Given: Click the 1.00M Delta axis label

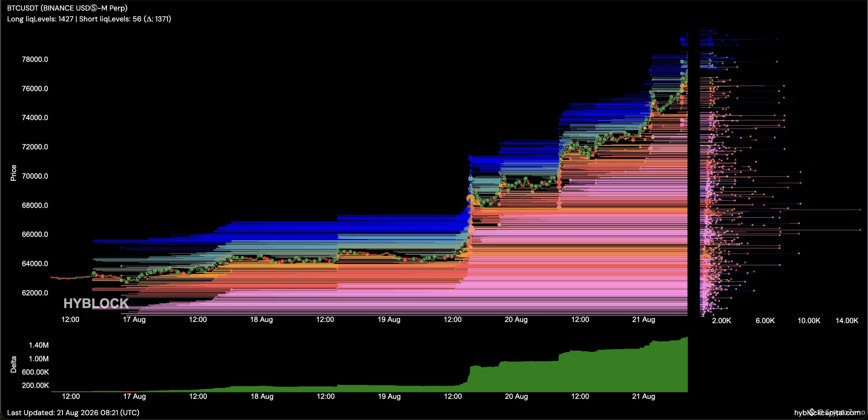Looking at the screenshot, I should (39, 359).
